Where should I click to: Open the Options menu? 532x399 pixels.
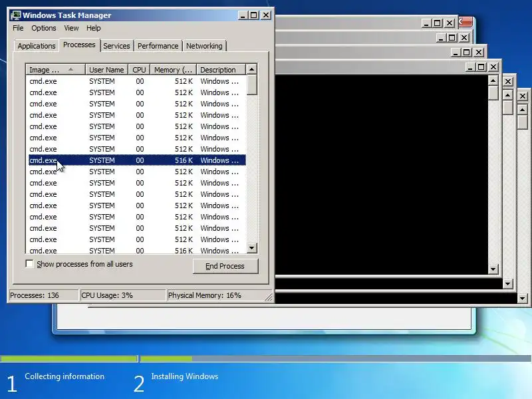tap(44, 28)
